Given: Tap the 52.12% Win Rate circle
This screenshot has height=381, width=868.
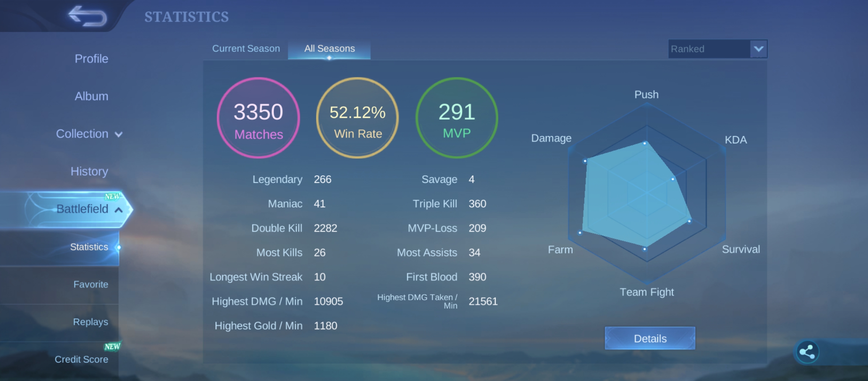Looking at the screenshot, I should pyautogui.click(x=357, y=118).
